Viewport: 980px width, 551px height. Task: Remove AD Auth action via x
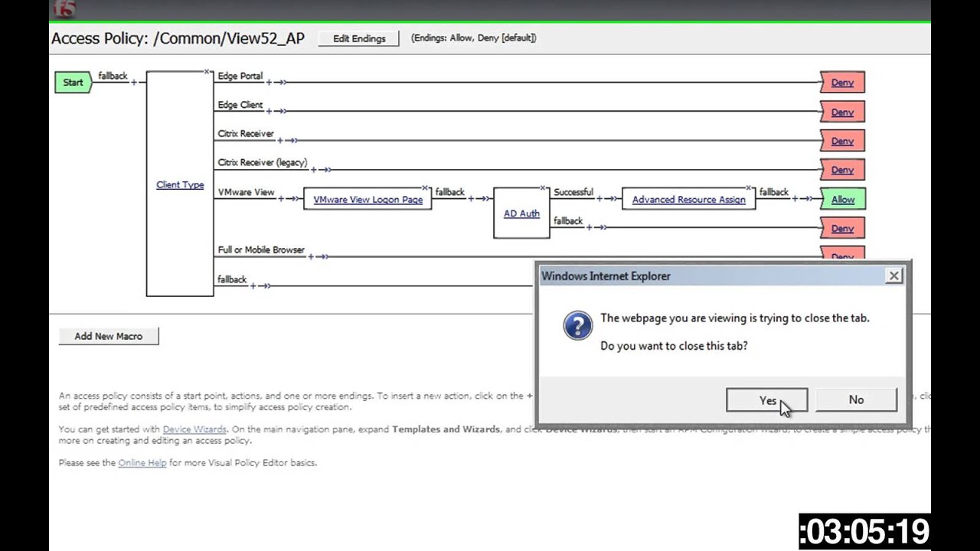[x=543, y=187]
